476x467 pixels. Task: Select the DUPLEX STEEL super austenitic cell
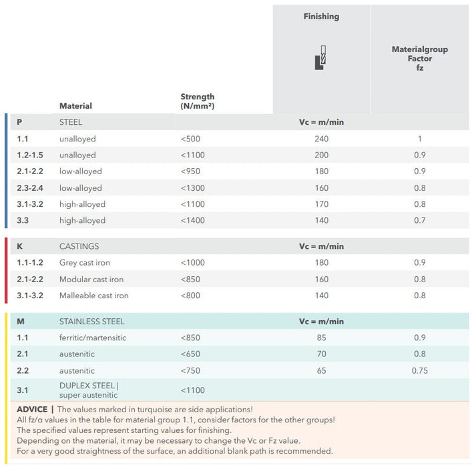point(89,390)
